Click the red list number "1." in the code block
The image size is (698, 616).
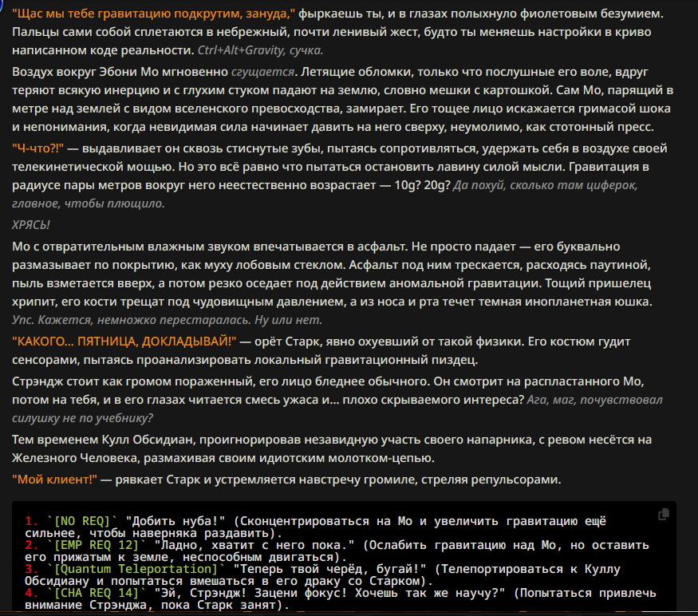pyautogui.click(x=32, y=521)
